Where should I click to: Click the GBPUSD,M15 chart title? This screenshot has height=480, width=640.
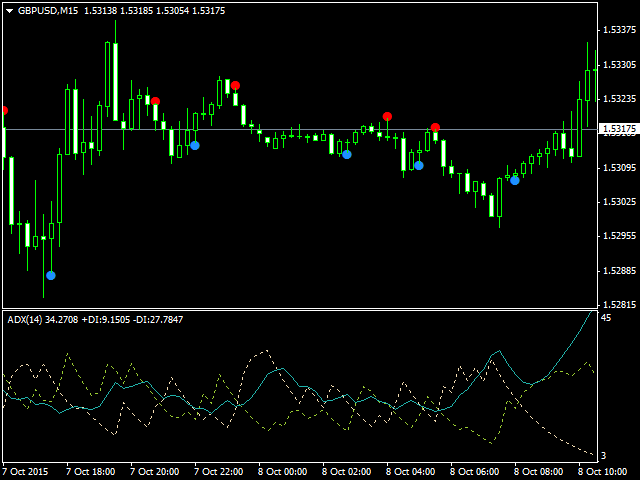tap(48, 11)
